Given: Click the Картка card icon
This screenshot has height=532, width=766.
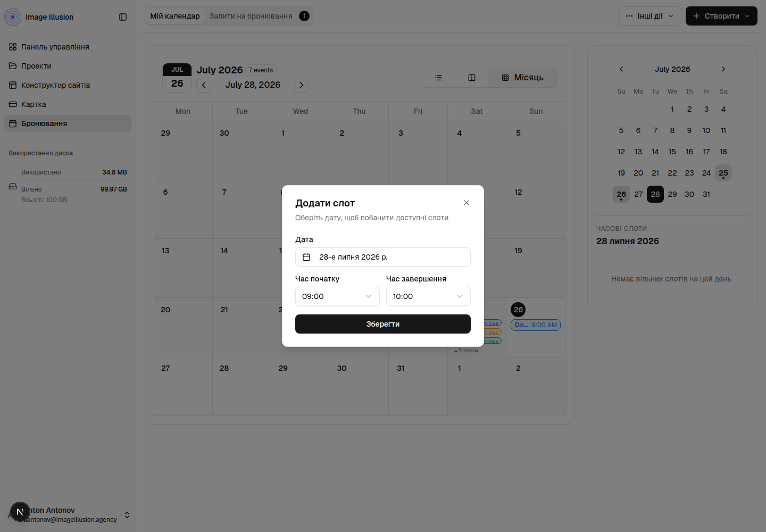Looking at the screenshot, I should point(13,104).
